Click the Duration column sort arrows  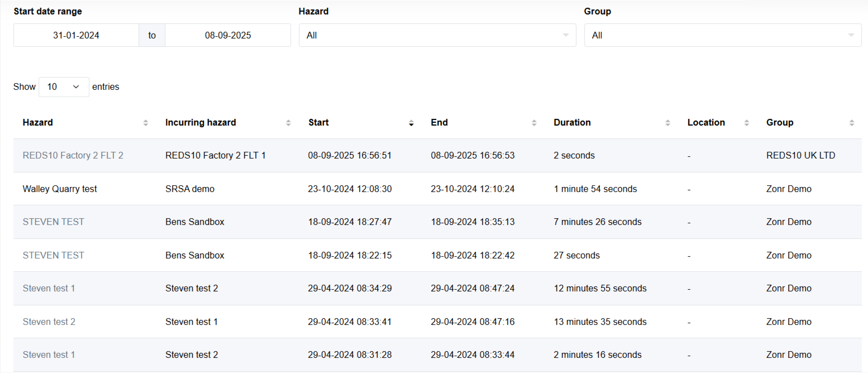(668, 123)
